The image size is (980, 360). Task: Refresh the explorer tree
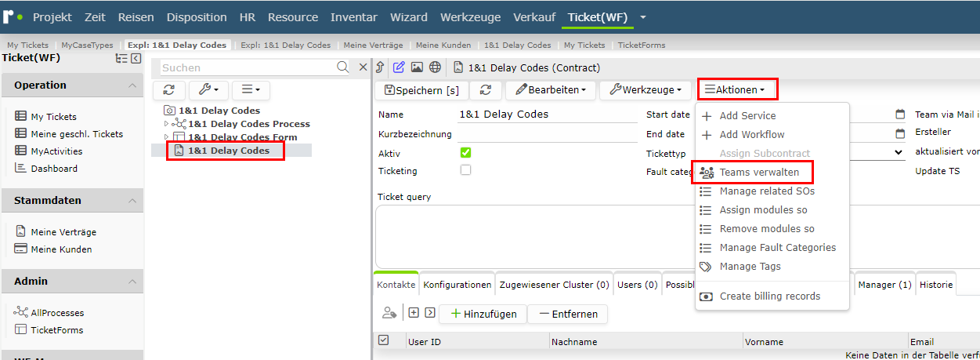click(x=168, y=90)
